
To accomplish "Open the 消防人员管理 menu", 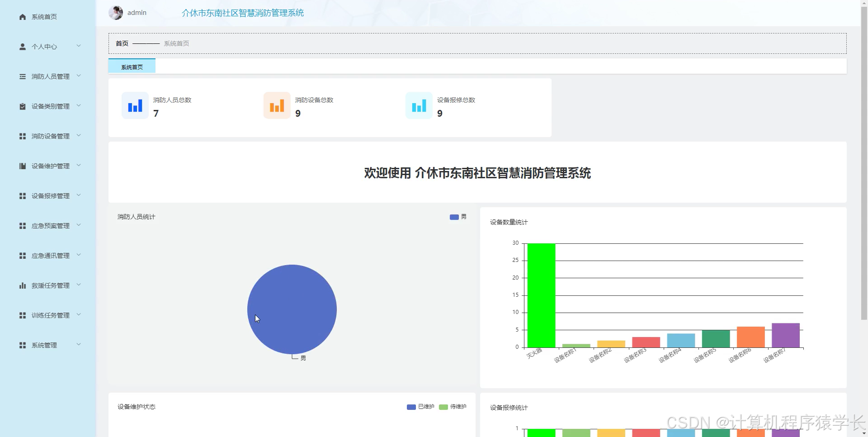I will 48,76.
